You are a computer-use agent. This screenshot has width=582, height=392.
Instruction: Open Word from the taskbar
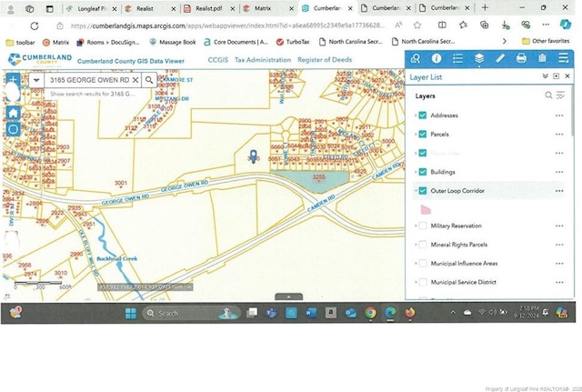[311, 313]
